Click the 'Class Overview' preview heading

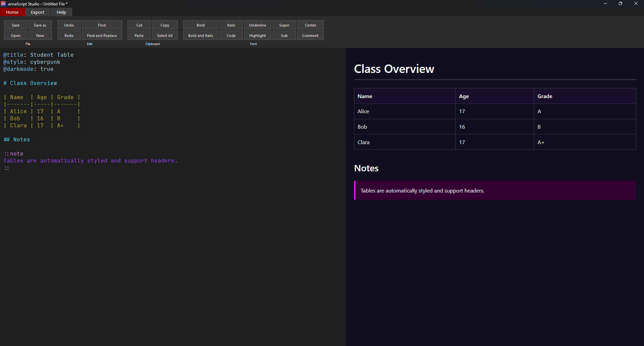coord(394,69)
